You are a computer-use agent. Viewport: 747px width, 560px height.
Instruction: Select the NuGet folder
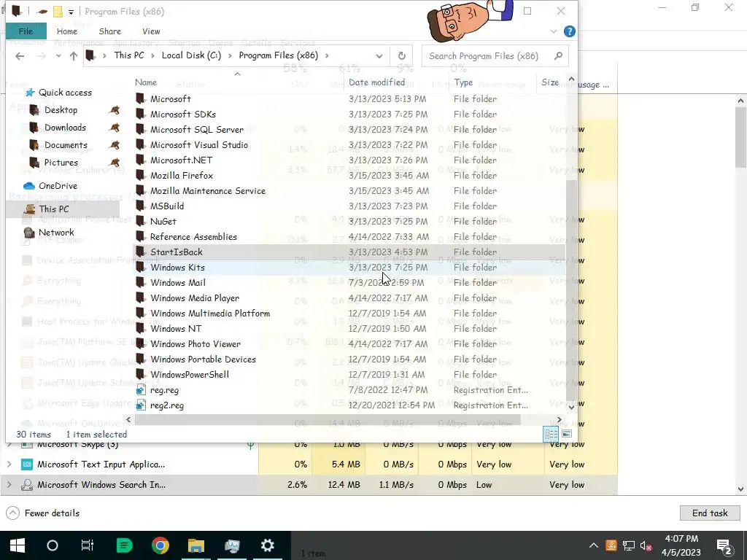[x=163, y=222]
